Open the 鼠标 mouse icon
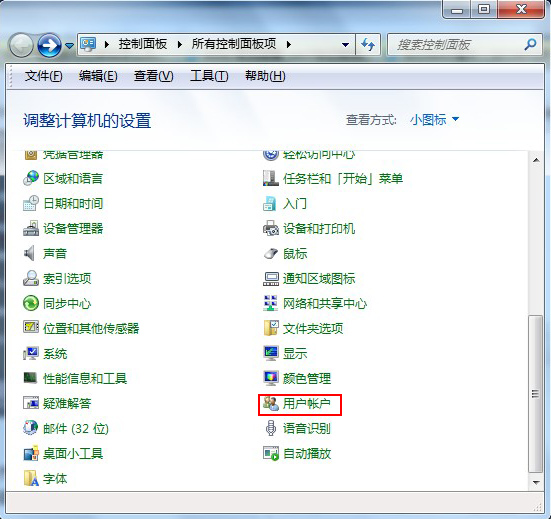The width and height of the screenshot is (551, 519). (x=271, y=253)
